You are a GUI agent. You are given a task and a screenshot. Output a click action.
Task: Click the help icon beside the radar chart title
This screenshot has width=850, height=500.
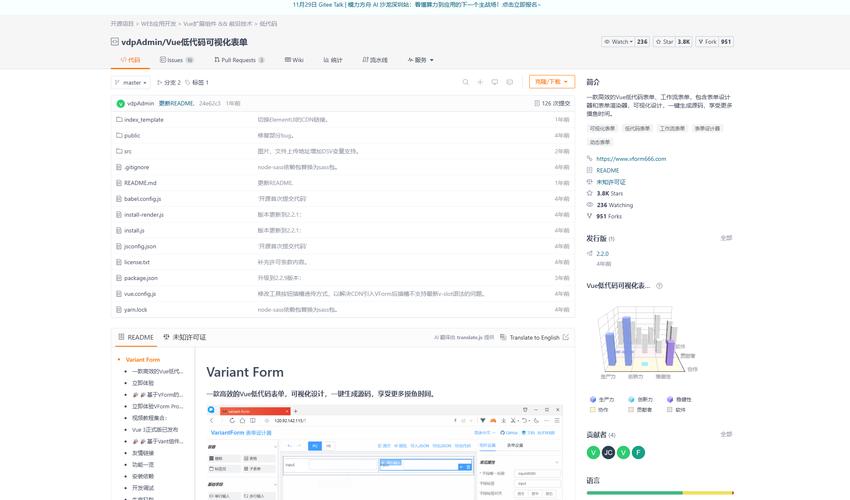pyautogui.click(x=661, y=285)
